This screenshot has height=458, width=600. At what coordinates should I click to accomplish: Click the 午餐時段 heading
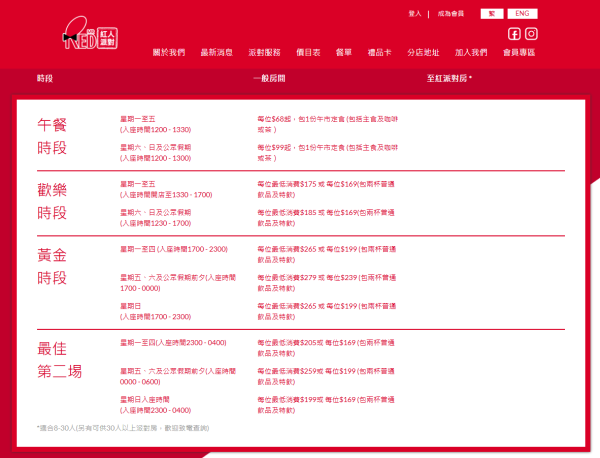[52, 136]
